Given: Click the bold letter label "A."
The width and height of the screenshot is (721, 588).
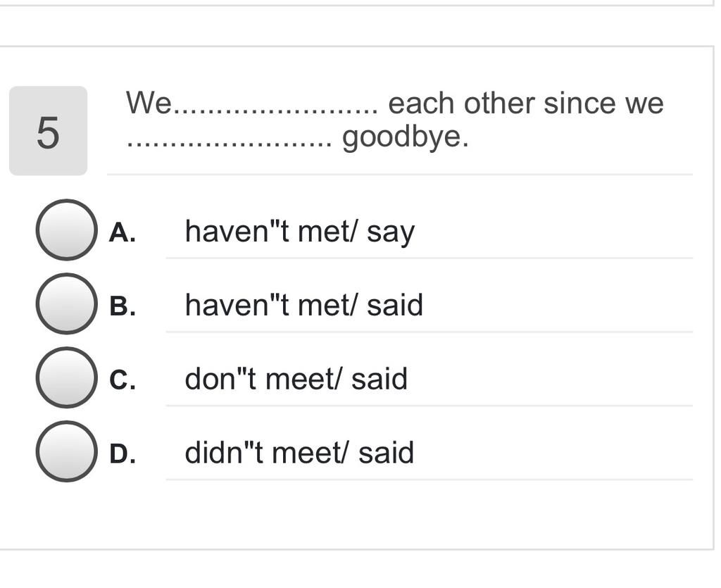Looking at the screenshot, I should [x=123, y=232].
